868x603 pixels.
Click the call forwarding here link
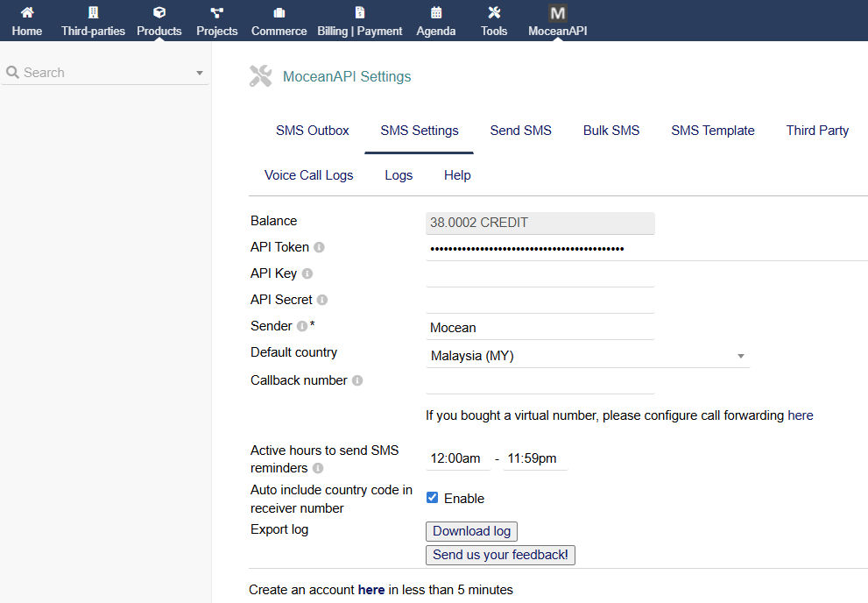tap(801, 415)
